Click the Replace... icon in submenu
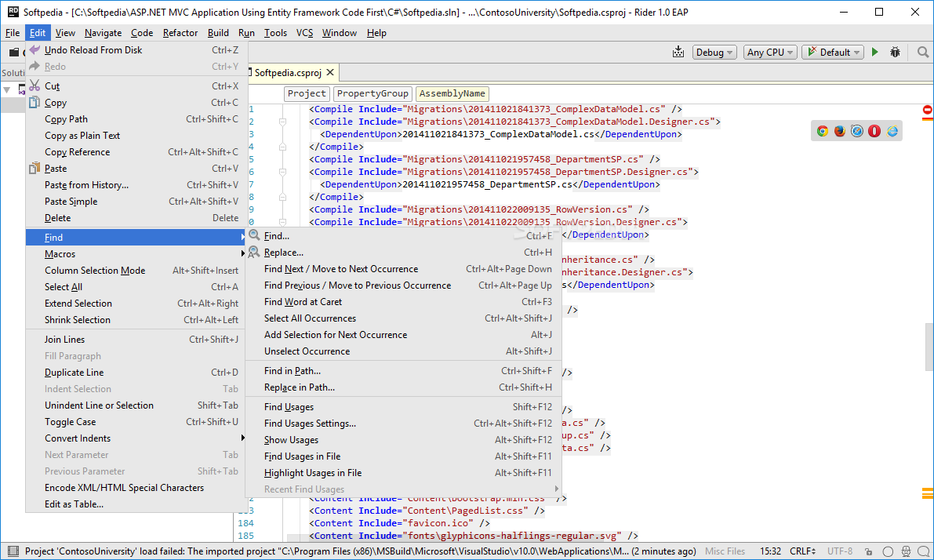934x560 pixels. 254,252
